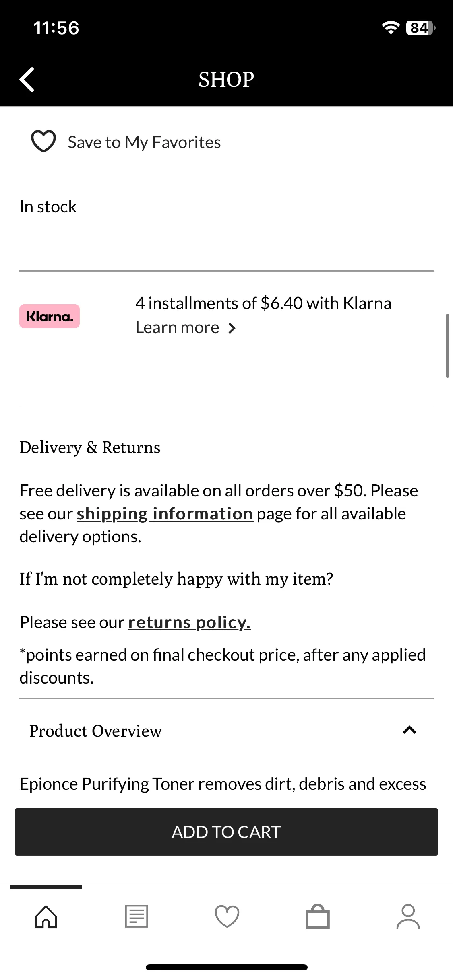Tap the chevron beside Learn more

coord(232,329)
